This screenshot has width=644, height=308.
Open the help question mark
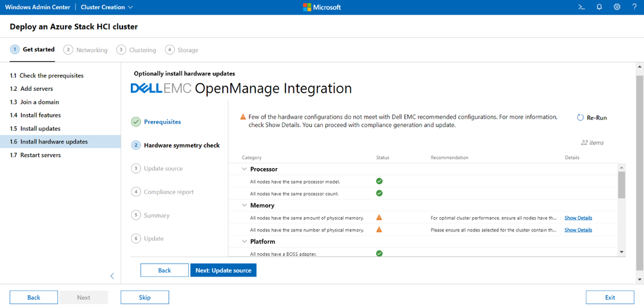coord(634,7)
